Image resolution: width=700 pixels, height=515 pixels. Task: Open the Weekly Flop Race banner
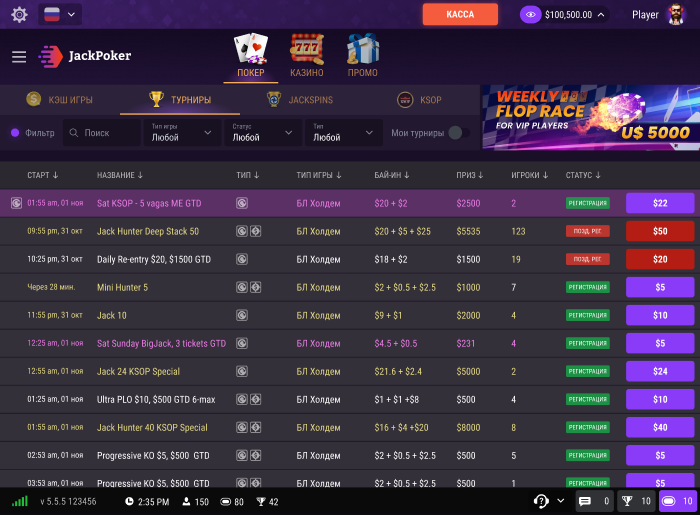click(591, 118)
